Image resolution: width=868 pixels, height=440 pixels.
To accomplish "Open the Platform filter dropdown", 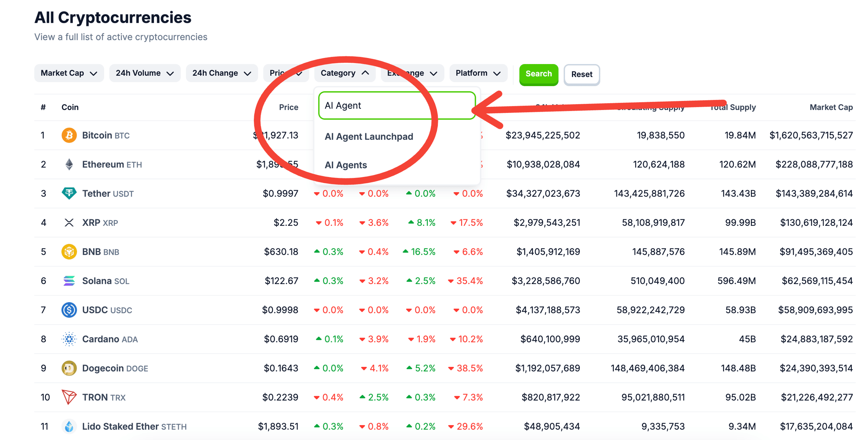I will pyautogui.click(x=478, y=73).
